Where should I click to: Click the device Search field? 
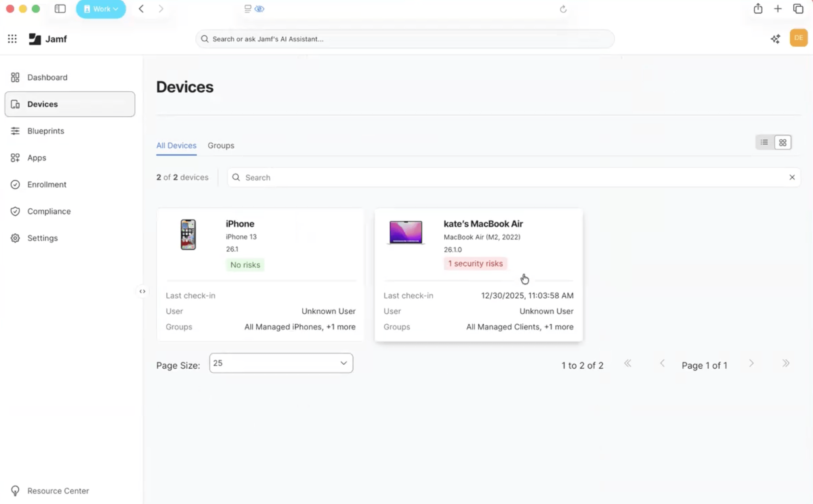pyautogui.click(x=514, y=177)
